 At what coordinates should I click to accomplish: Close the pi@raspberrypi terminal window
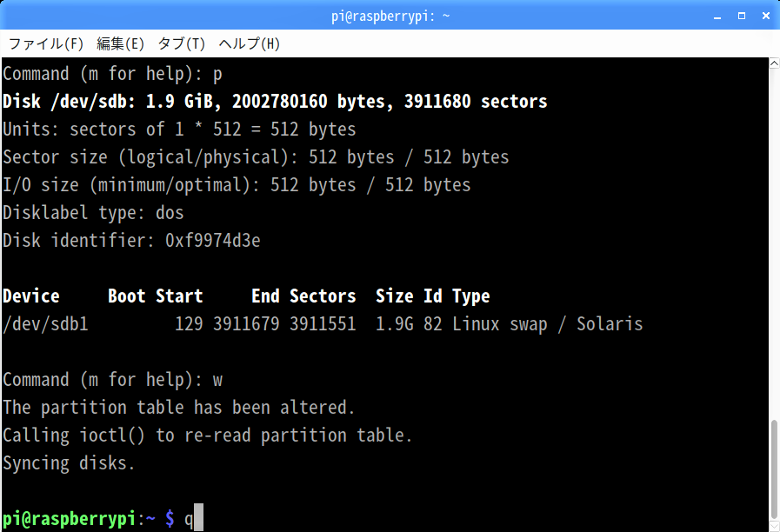766,16
